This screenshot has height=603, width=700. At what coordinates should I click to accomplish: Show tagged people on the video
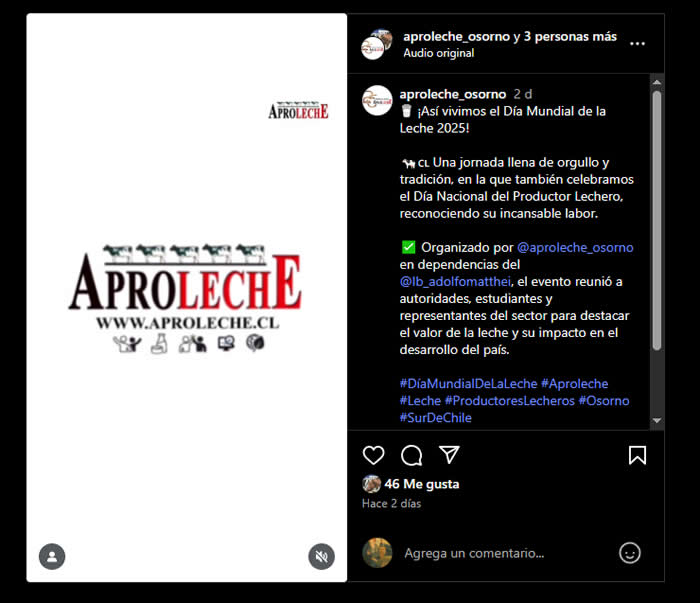[x=52, y=557]
